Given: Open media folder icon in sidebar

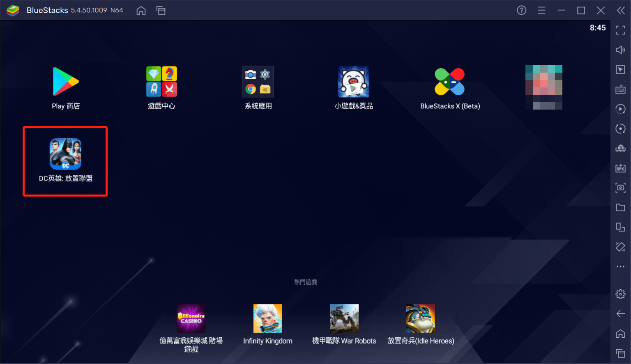Looking at the screenshot, I should [x=620, y=207].
